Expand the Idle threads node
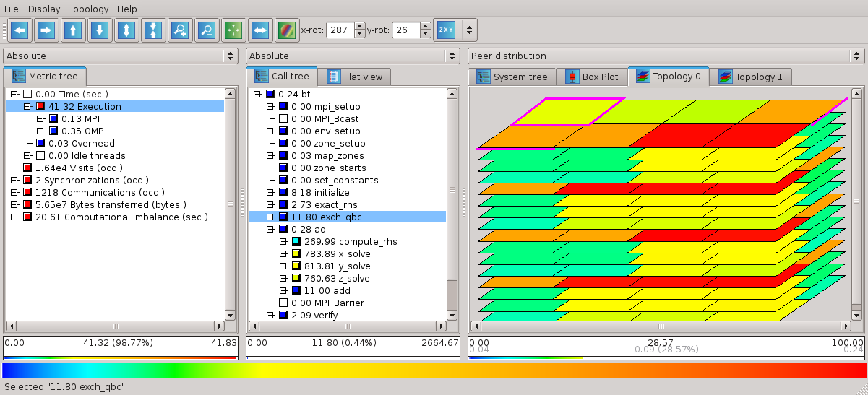Image resolution: width=868 pixels, height=395 pixels. 27,155
